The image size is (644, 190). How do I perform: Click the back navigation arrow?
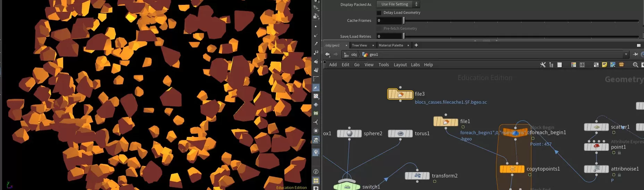click(327, 54)
